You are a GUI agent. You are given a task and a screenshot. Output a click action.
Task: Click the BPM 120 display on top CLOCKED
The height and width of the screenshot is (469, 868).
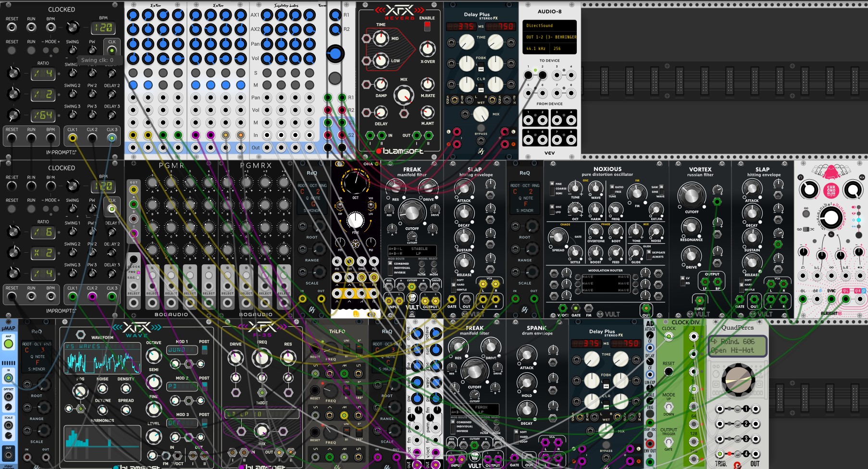(x=103, y=28)
